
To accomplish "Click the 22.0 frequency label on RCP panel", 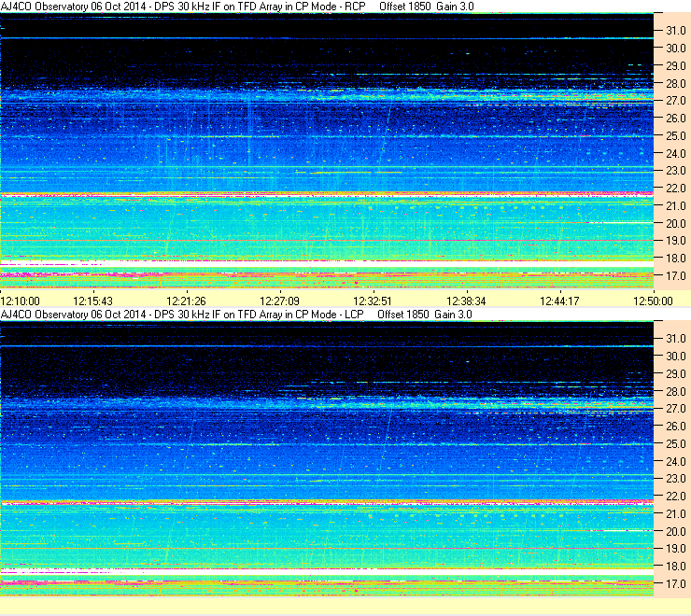I will click(x=676, y=189).
